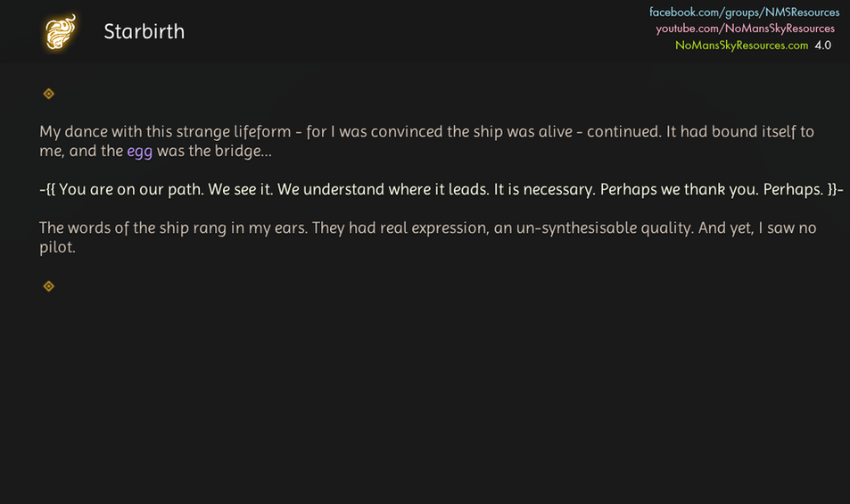Click the top orange diamond marker
Image resolution: width=850 pixels, height=504 pixels.
(x=49, y=94)
